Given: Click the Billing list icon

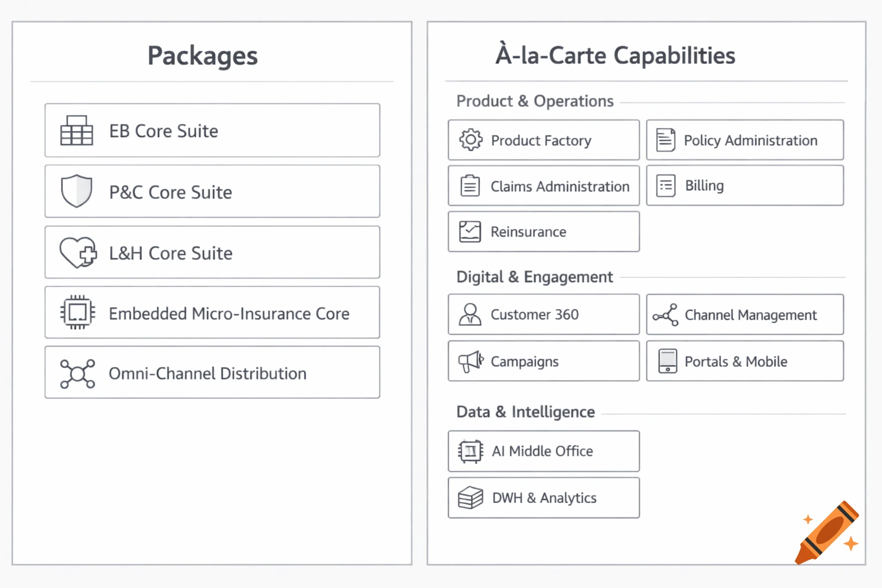Looking at the screenshot, I should [666, 185].
